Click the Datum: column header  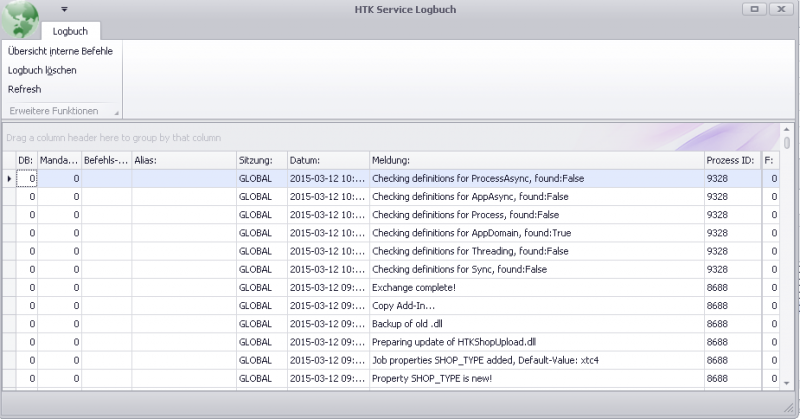(x=326, y=160)
